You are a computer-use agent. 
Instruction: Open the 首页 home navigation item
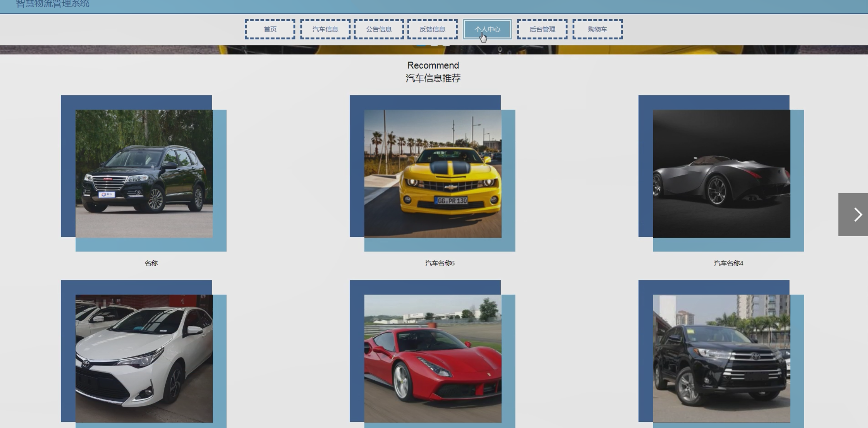[x=270, y=29]
